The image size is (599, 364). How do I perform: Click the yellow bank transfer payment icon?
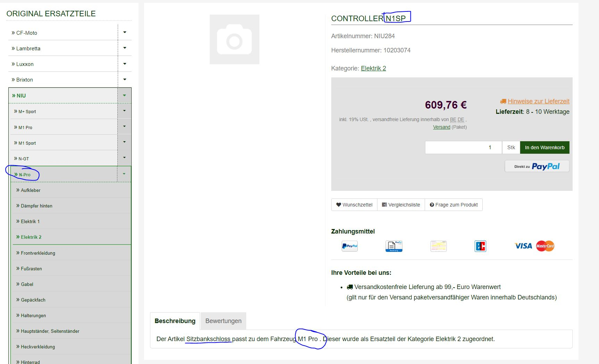[438, 246]
